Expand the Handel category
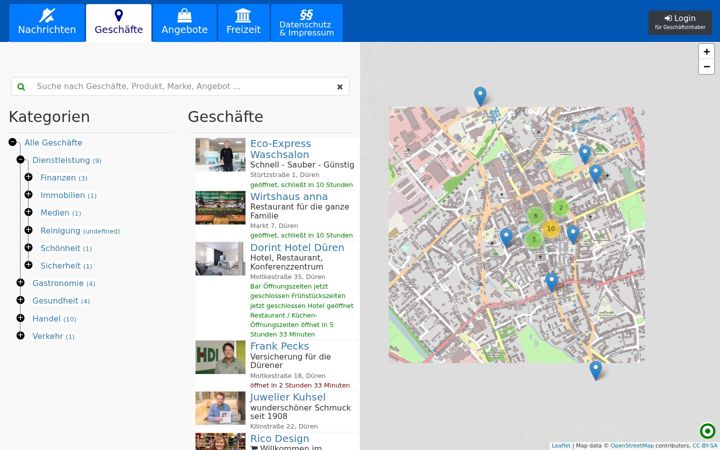This screenshot has width=720, height=450. (x=20, y=318)
